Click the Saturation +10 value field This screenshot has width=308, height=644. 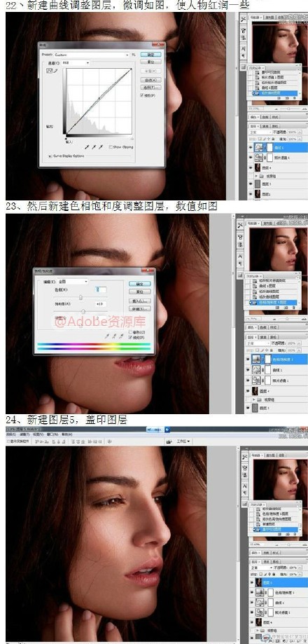click(101, 304)
